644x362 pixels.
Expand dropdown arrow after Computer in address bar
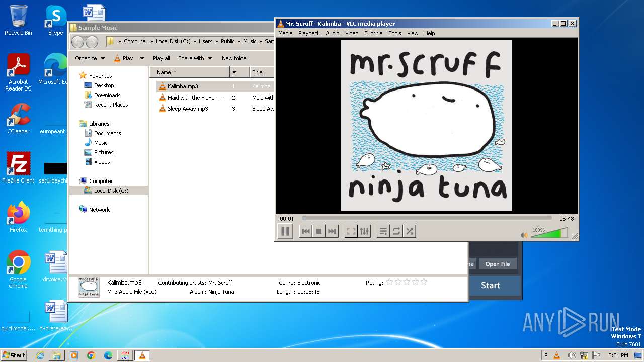[x=151, y=42]
